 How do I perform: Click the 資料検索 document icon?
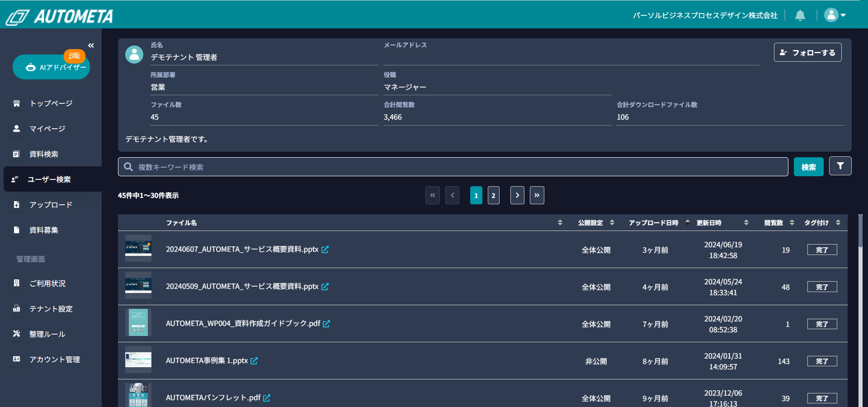pyautogui.click(x=16, y=154)
